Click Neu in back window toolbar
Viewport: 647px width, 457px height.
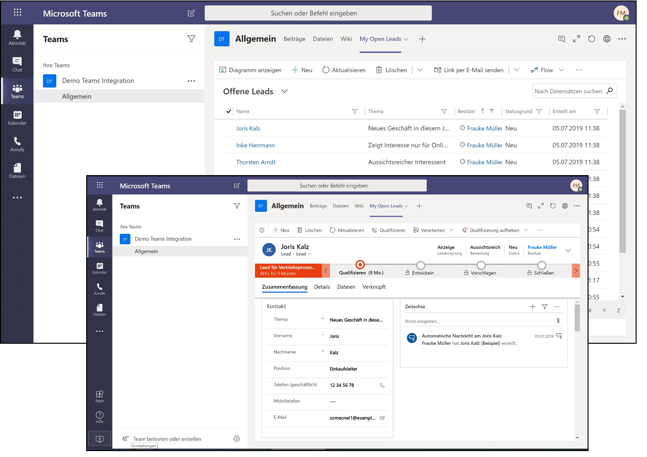[302, 70]
